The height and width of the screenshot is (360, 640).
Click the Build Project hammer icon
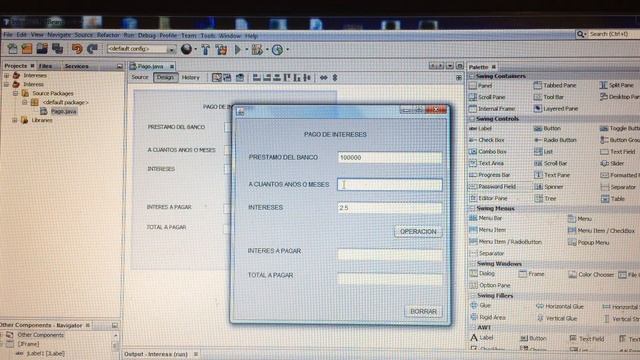pyautogui.click(x=205, y=49)
